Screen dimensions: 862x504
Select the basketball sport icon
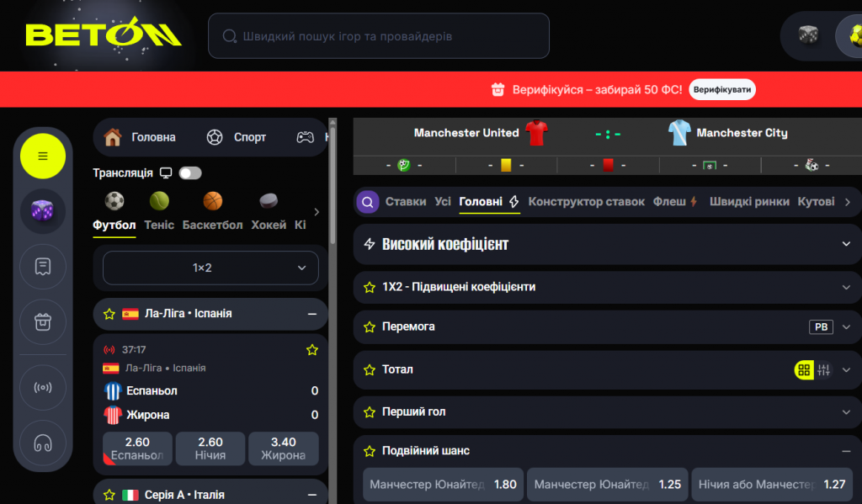click(213, 201)
